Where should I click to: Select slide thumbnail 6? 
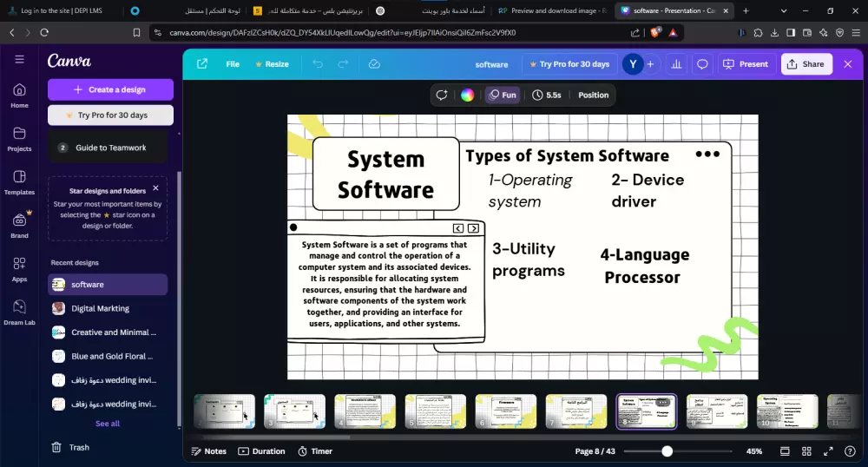(506, 411)
